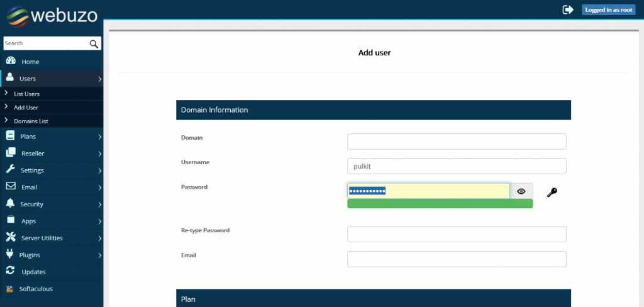
Task: Expand the Plans menu chevron
Action: point(100,137)
